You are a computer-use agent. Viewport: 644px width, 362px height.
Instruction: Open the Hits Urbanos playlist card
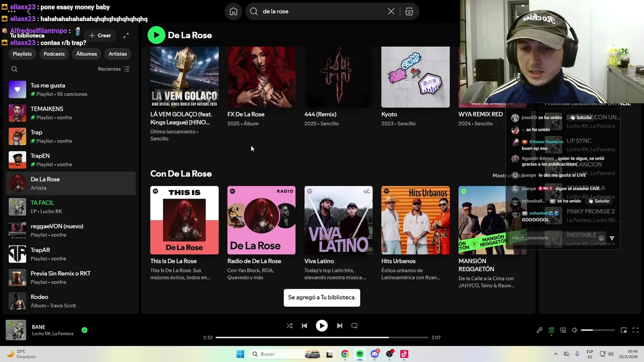[x=415, y=233]
